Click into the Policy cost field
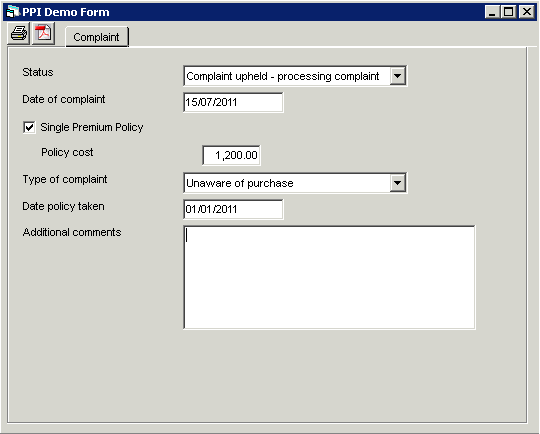This screenshot has width=540, height=434. 231,155
